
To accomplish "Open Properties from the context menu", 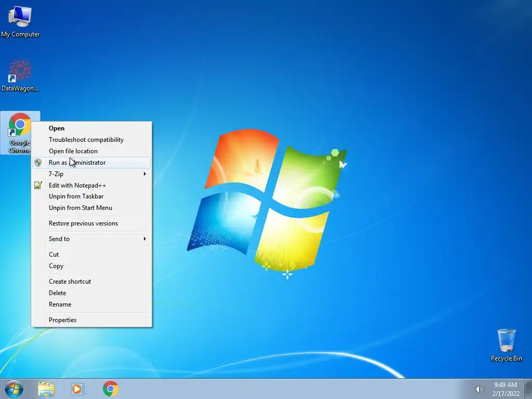I will pyautogui.click(x=91, y=320).
